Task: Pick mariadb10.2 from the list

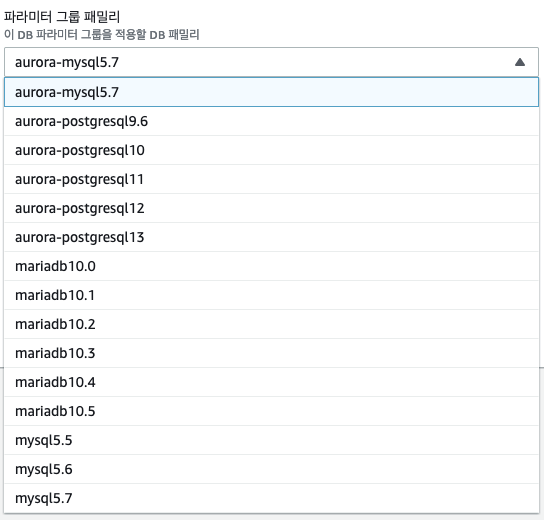Action: click(x=271, y=324)
